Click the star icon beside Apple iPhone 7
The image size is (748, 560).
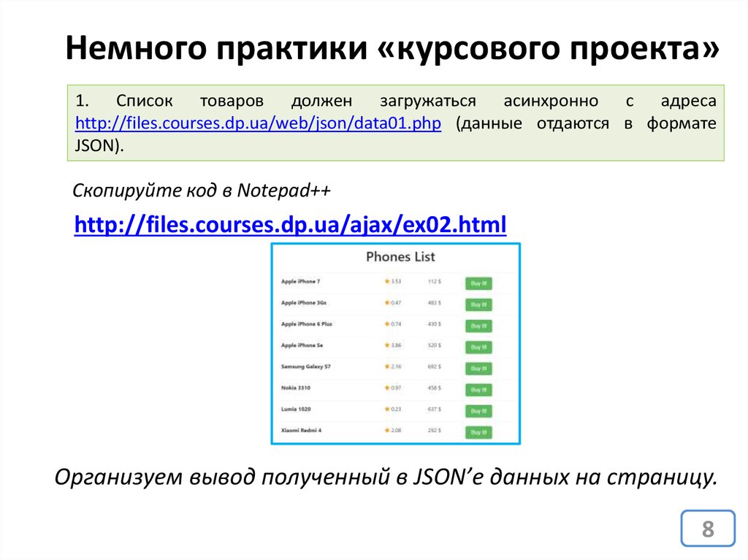(387, 281)
